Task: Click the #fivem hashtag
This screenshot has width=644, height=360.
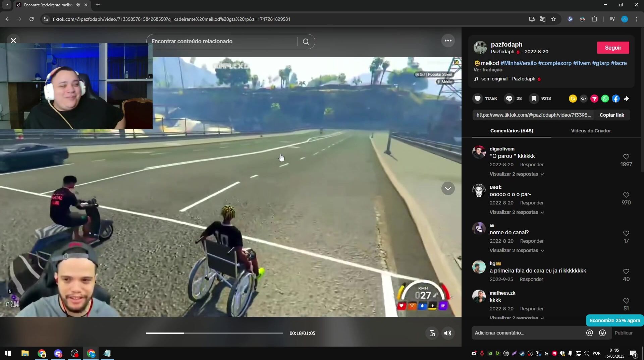Action: (x=582, y=63)
